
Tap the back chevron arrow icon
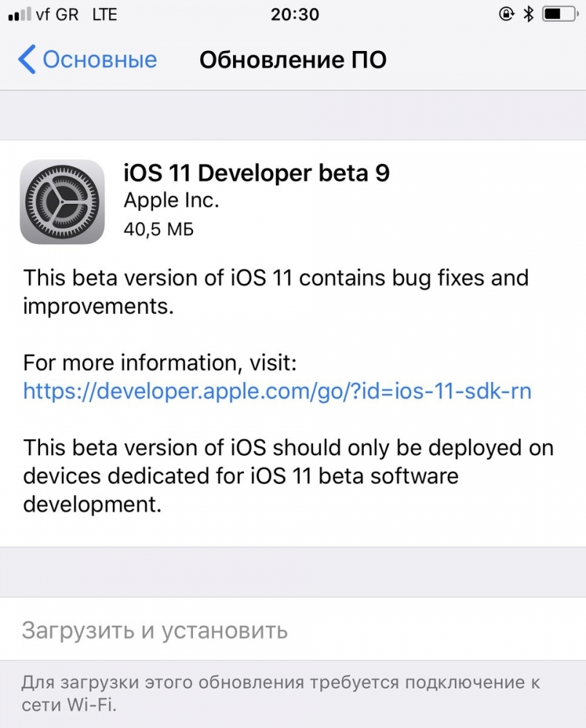click(x=27, y=60)
